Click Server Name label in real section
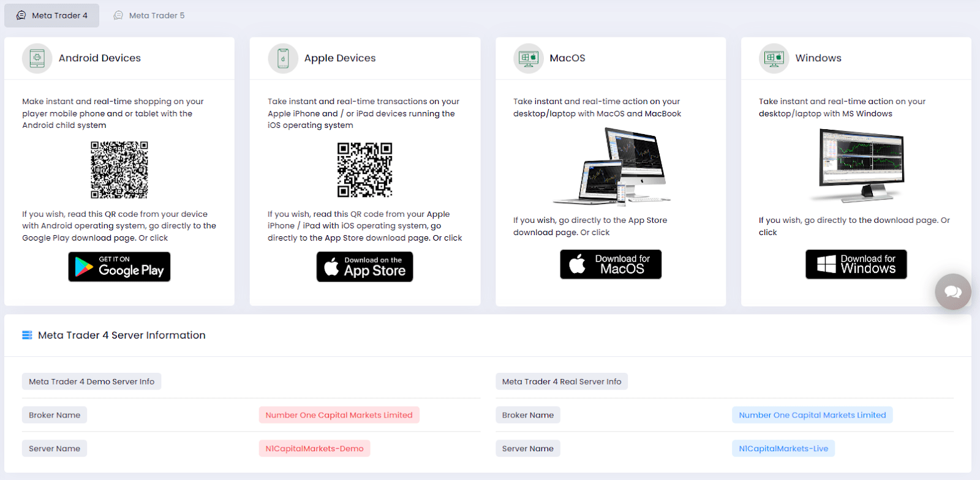The width and height of the screenshot is (980, 480). (x=528, y=449)
